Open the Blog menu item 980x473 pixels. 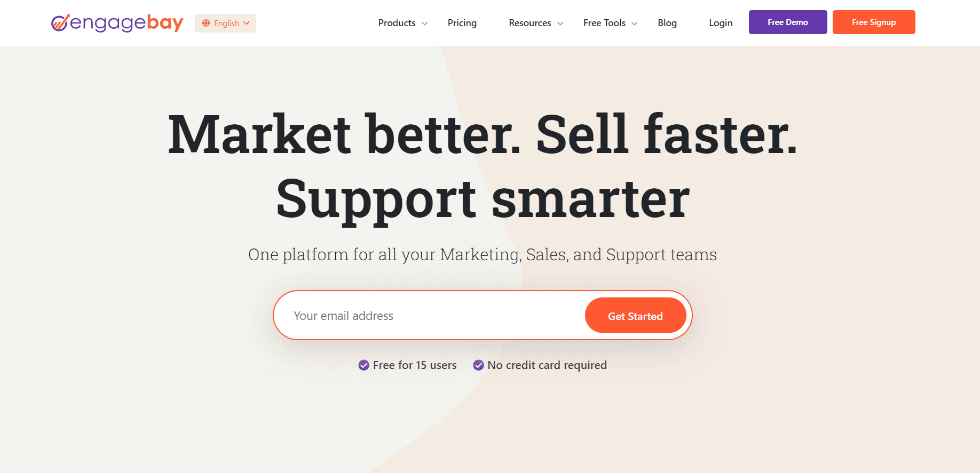tap(667, 23)
